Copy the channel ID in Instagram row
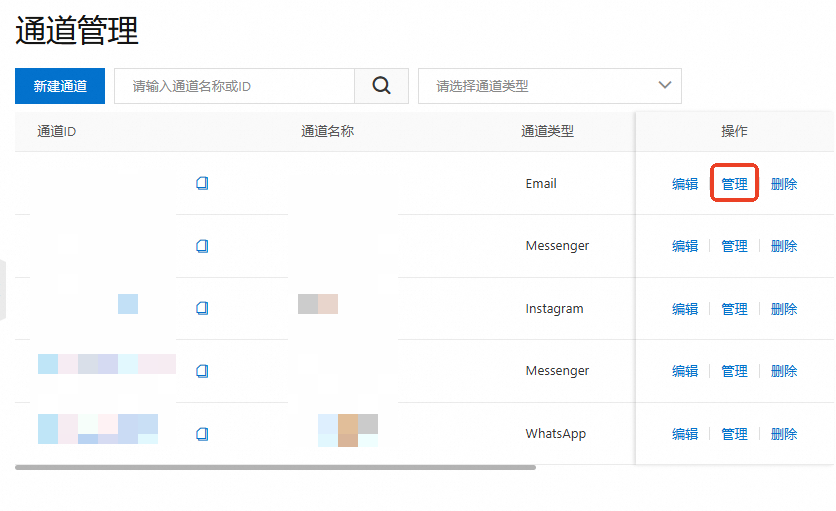 point(202,308)
